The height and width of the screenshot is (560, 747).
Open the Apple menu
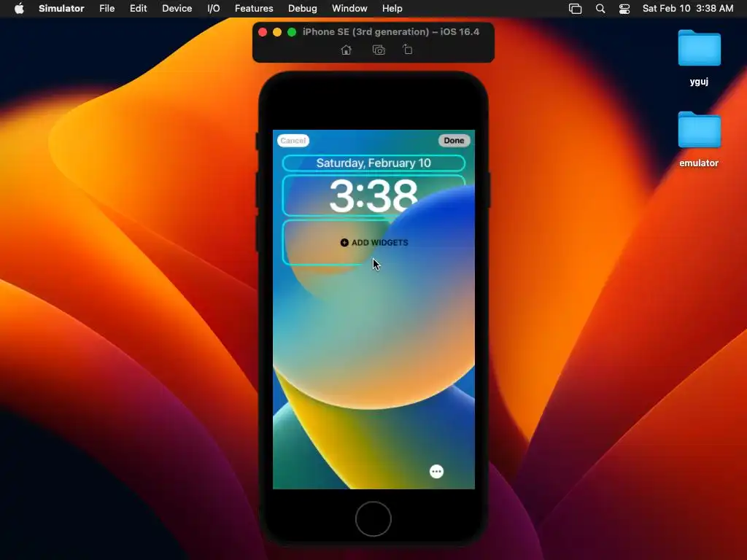(19, 9)
